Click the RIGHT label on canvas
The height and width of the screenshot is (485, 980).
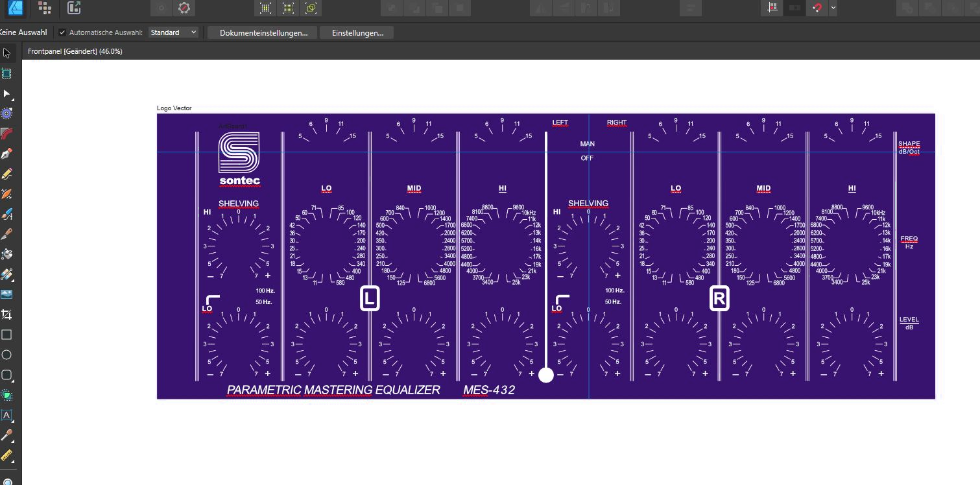[617, 123]
